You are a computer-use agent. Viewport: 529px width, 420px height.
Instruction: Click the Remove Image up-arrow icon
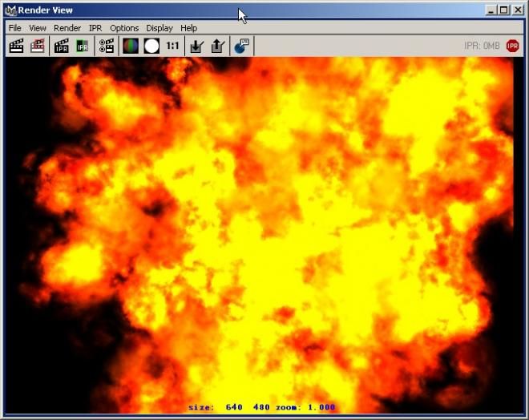pyautogui.click(x=217, y=46)
